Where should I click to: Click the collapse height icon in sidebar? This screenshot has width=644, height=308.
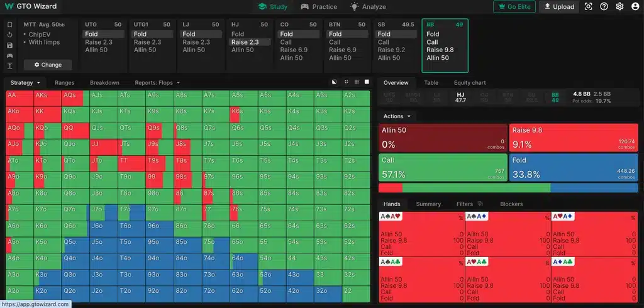[x=10, y=66]
